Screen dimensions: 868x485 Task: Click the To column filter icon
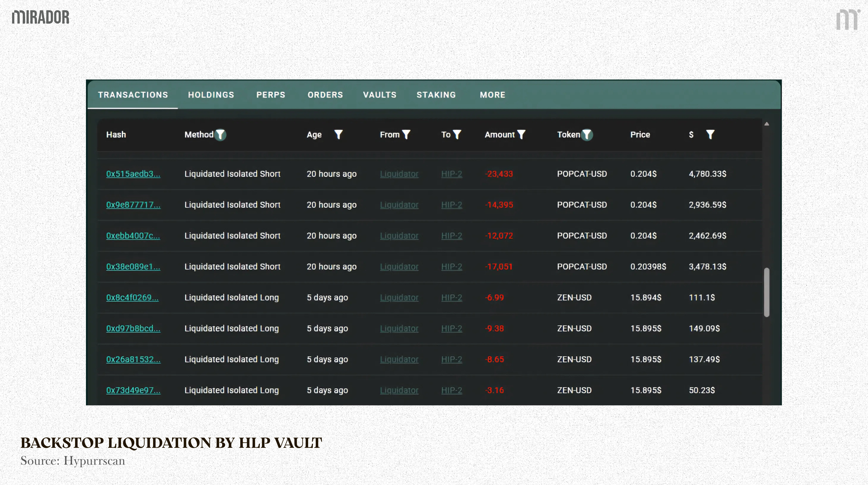[x=457, y=135]
